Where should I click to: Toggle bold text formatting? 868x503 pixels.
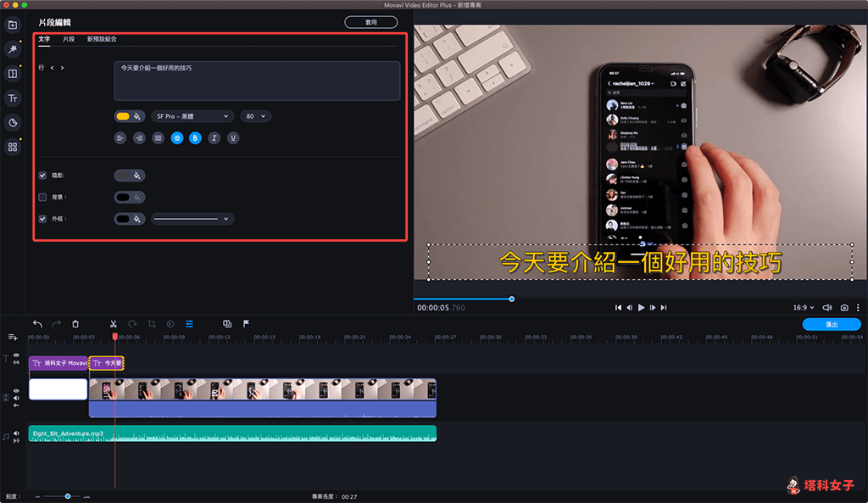pyautogui.click(x=195, y=137)
